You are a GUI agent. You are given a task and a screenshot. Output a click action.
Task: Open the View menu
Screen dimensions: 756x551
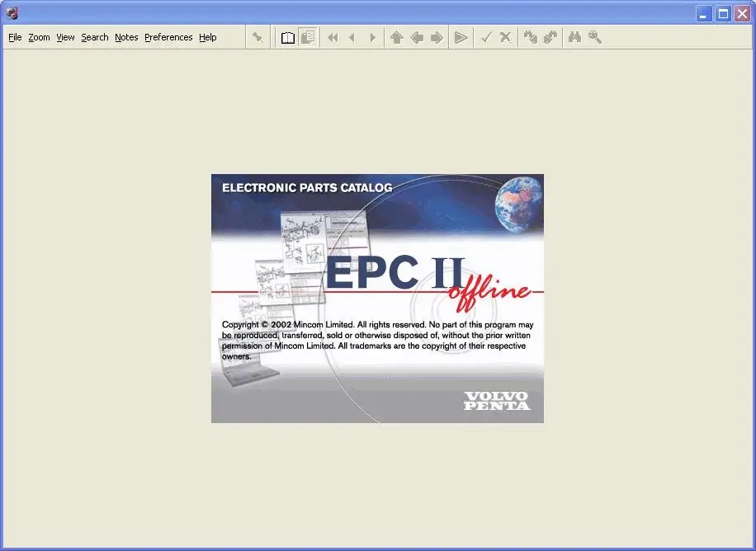coord(65,37)
